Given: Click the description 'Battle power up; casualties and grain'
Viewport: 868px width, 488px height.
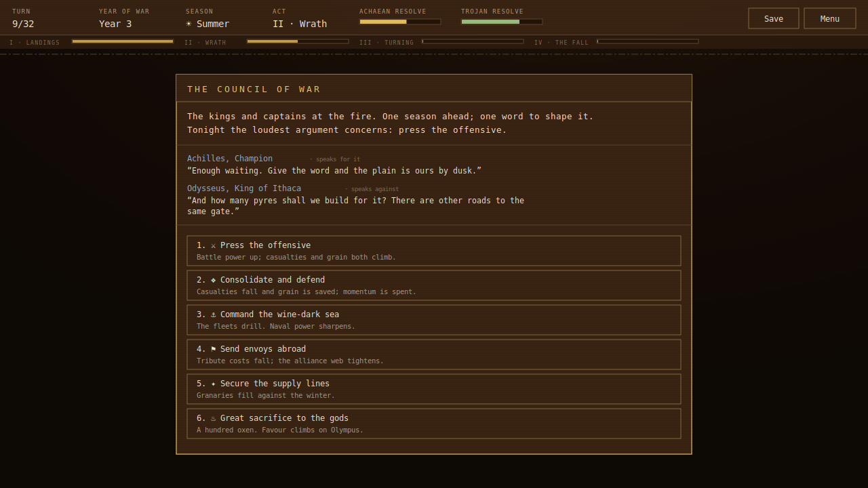Looking at the screenshot, I should pyautogui.click(x=296, y=258).
